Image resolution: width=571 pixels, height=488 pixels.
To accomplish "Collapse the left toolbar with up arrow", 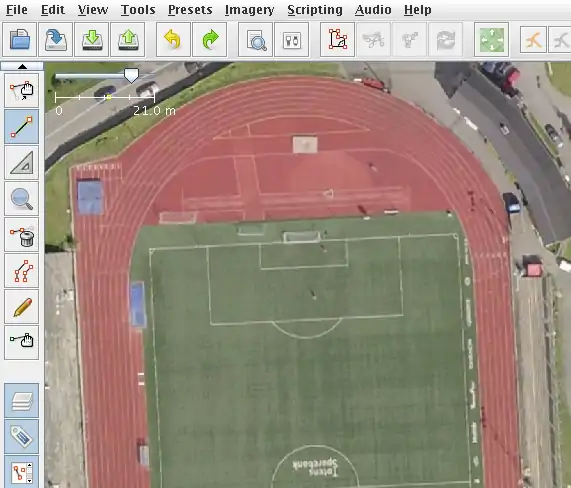I will coord(22,66).
